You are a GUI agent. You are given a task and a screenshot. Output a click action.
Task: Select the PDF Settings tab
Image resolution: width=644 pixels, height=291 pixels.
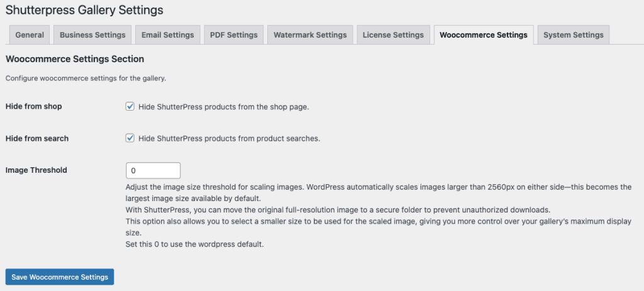(233, 35)
